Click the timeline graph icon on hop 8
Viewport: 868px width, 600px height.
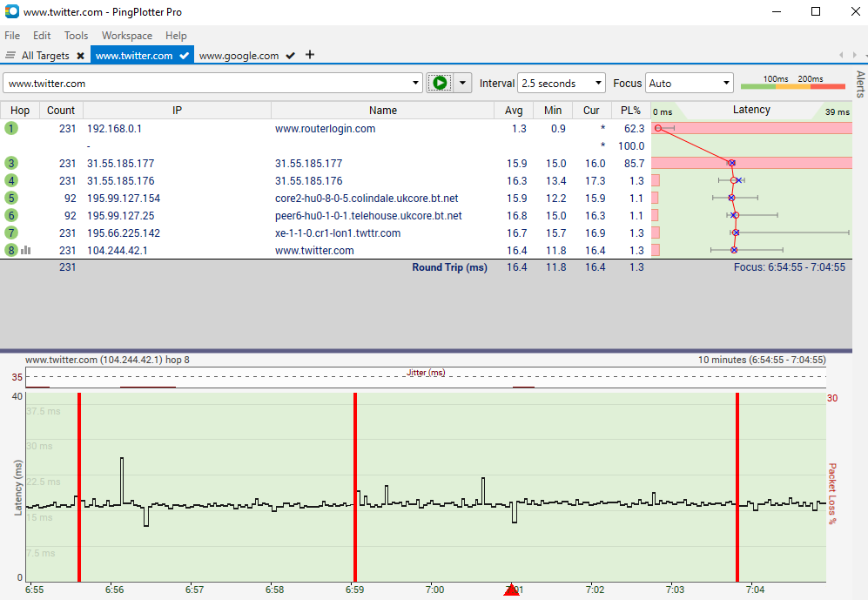26,250
